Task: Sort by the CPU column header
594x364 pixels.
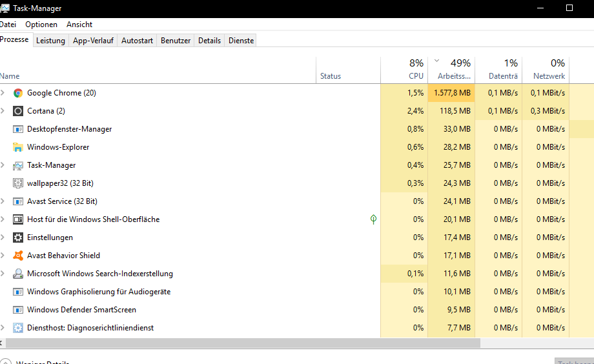Action: point(404,70)
